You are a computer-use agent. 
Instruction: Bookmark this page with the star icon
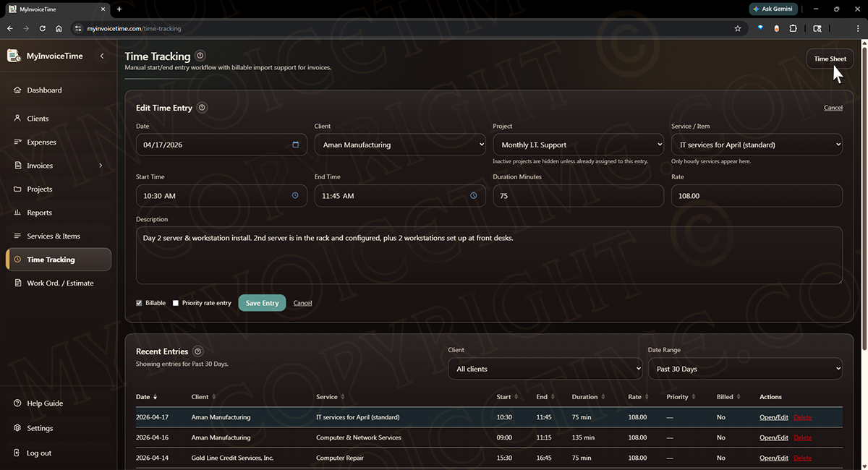tap(738, 28)
